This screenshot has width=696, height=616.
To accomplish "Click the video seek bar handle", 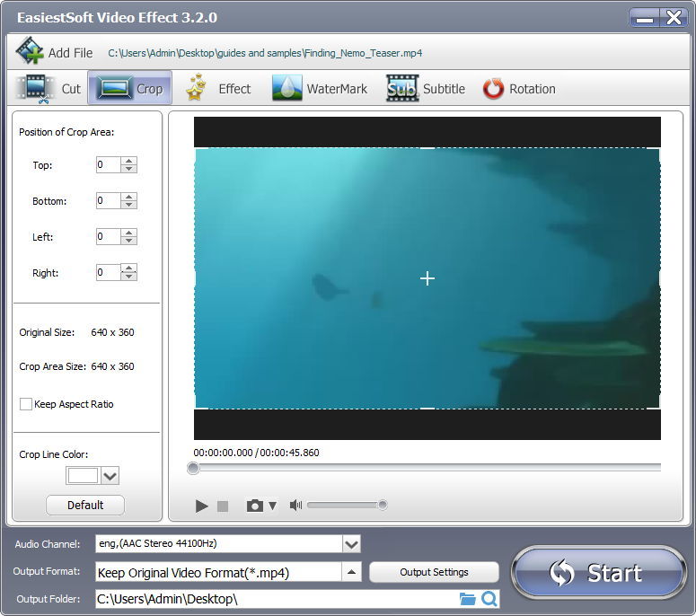I will [193, 468].
